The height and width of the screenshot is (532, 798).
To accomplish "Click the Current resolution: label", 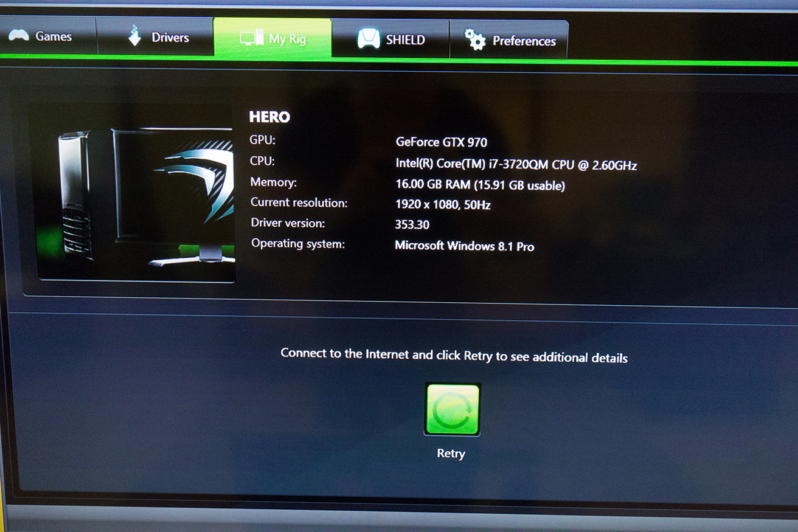I will [299, 202].
